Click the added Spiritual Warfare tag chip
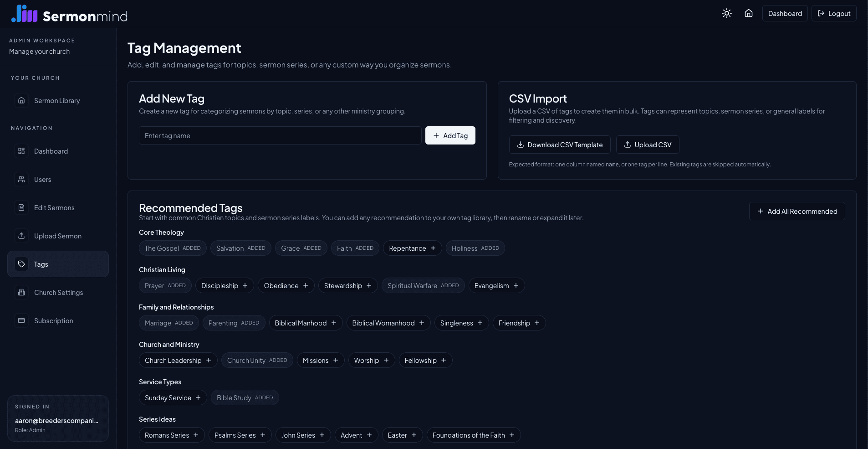The height and width of the screenshot is (449, 868). coord(423,285)
